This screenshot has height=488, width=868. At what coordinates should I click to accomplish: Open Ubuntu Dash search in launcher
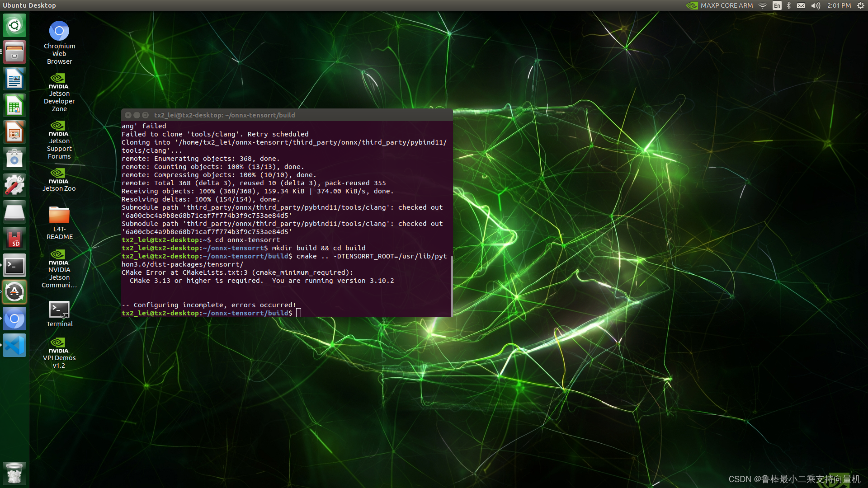[14, 25]
